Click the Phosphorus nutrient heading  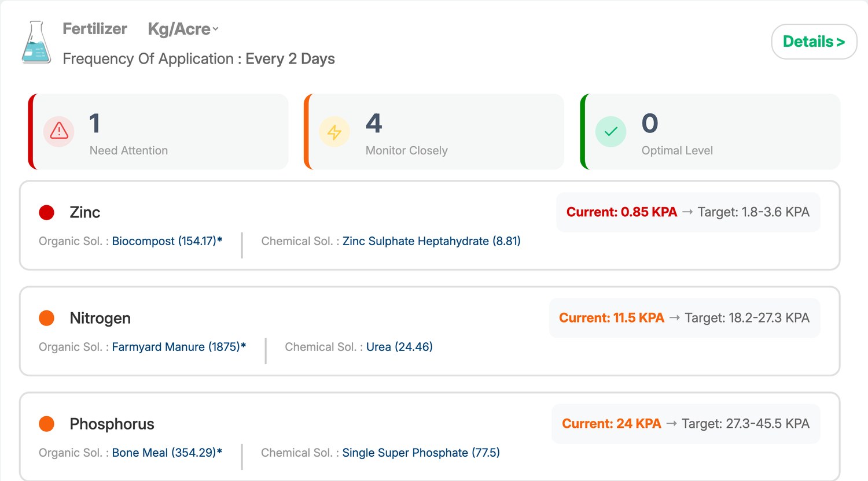click(112, 424)
